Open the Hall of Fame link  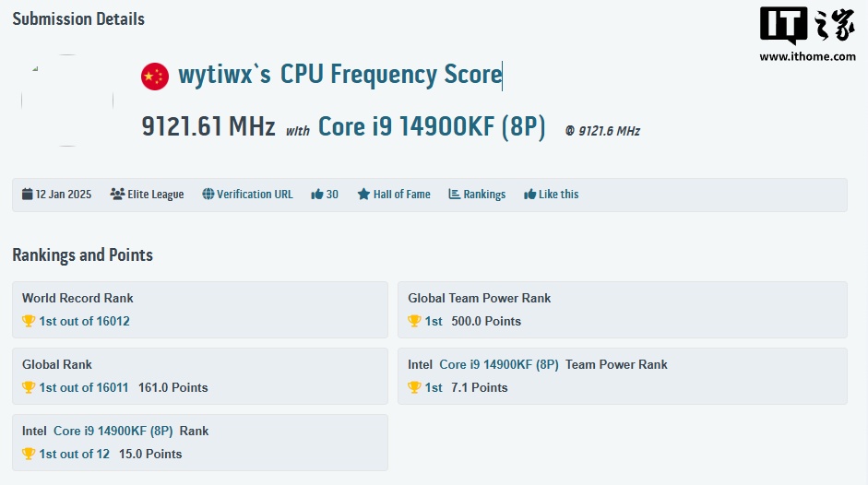pos(401,195)
